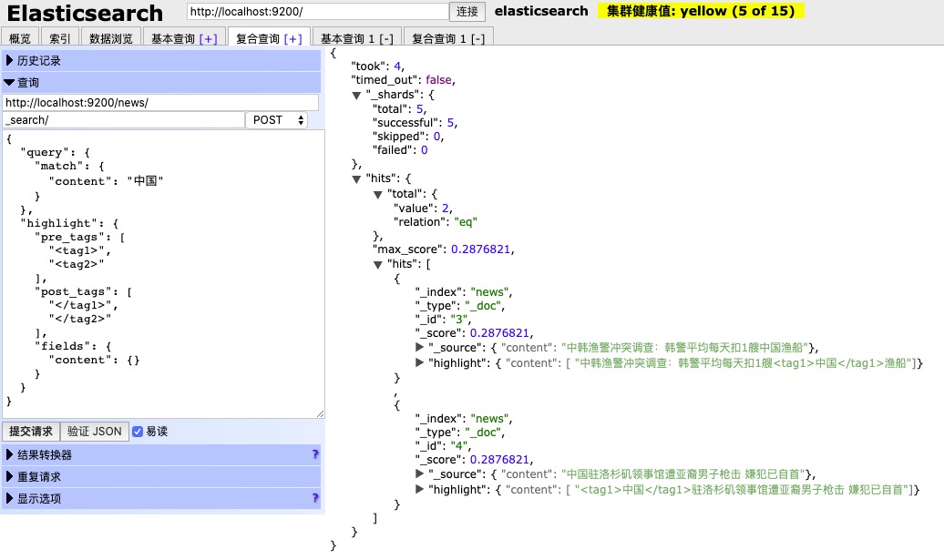Expand the 结果转换器 section
The height and width of the screenshot is (560, 944).
point(161,454)
